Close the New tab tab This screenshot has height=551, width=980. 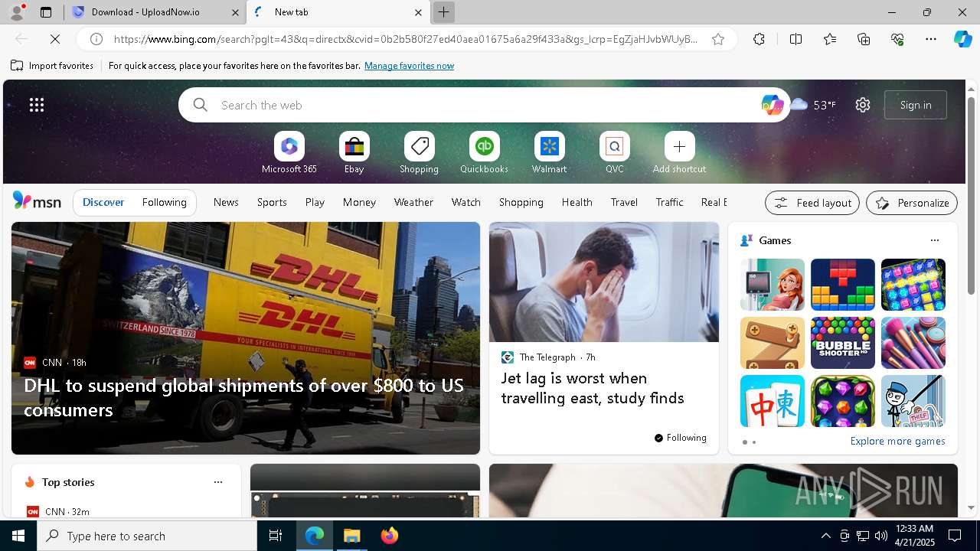coord(418,12)
